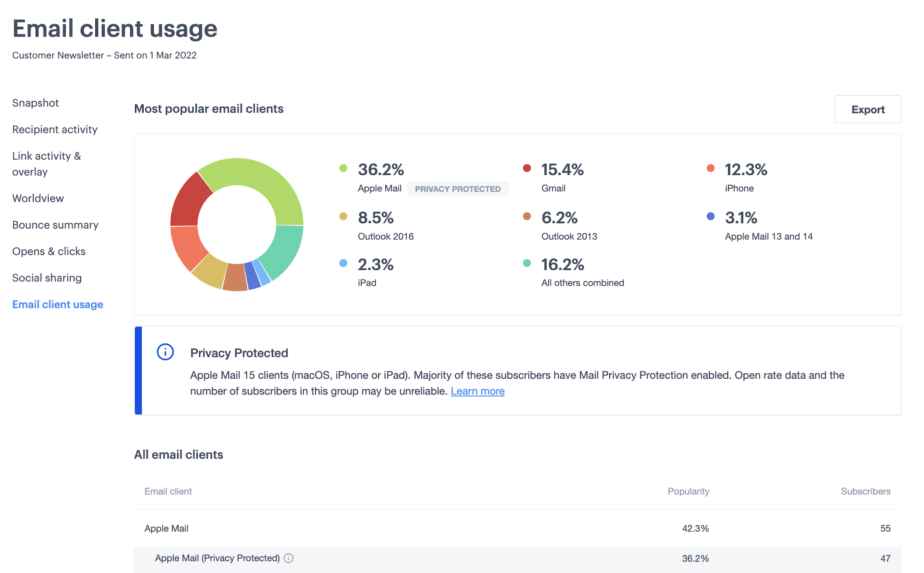Go to Recipient activity
Image resolution: width=924 pixels, height=573 pixels.
[x=55, y=129]
